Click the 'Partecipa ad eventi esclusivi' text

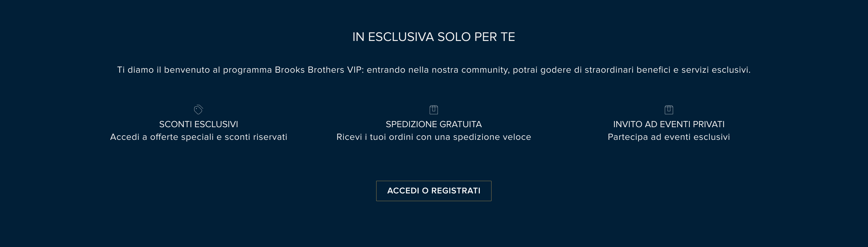(668, 137)
